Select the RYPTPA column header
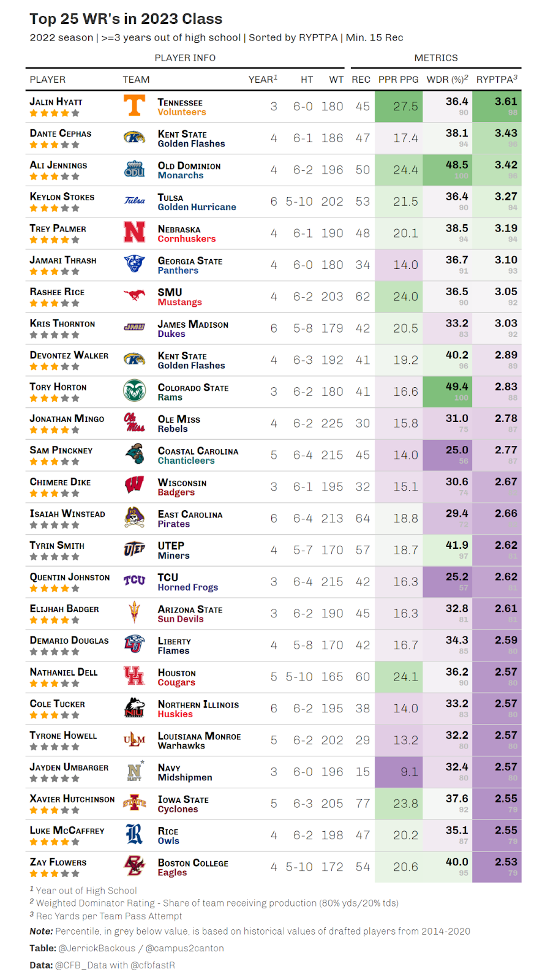This screenshot has height=980, width=534. 497,79
